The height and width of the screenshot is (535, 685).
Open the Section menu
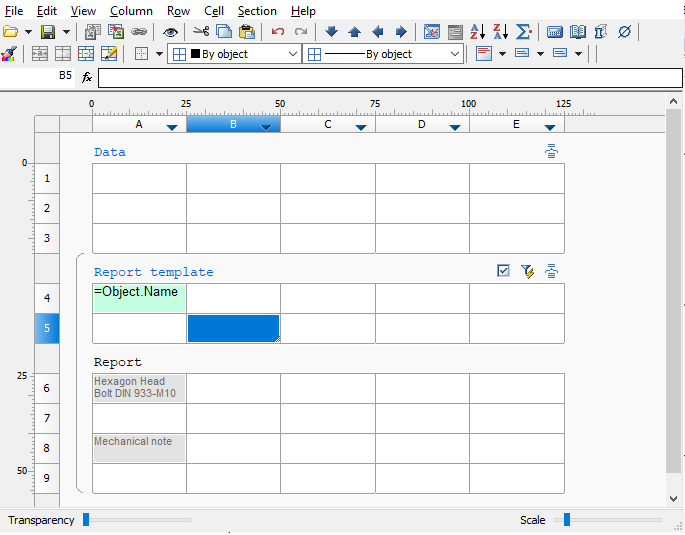click(257, 11)
